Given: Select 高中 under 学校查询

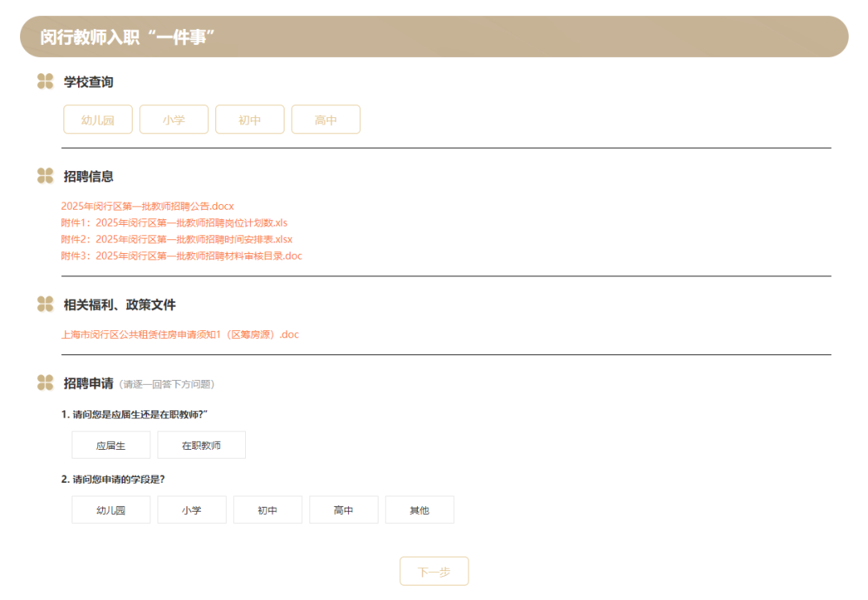Looking at the screenshot, I should point(325,119).
